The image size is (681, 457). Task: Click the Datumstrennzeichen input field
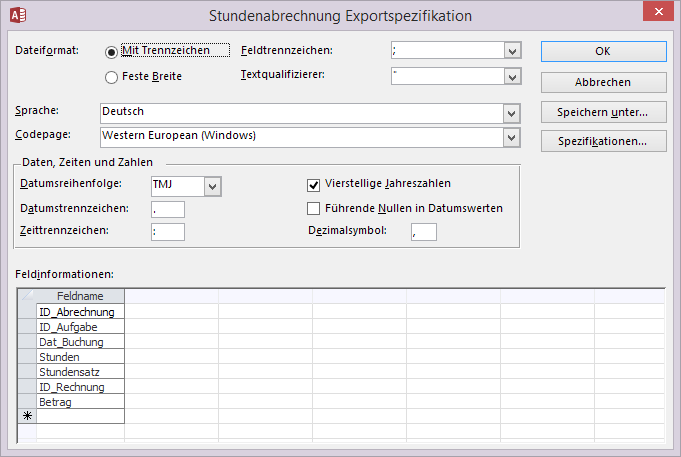tap(167, 209)
